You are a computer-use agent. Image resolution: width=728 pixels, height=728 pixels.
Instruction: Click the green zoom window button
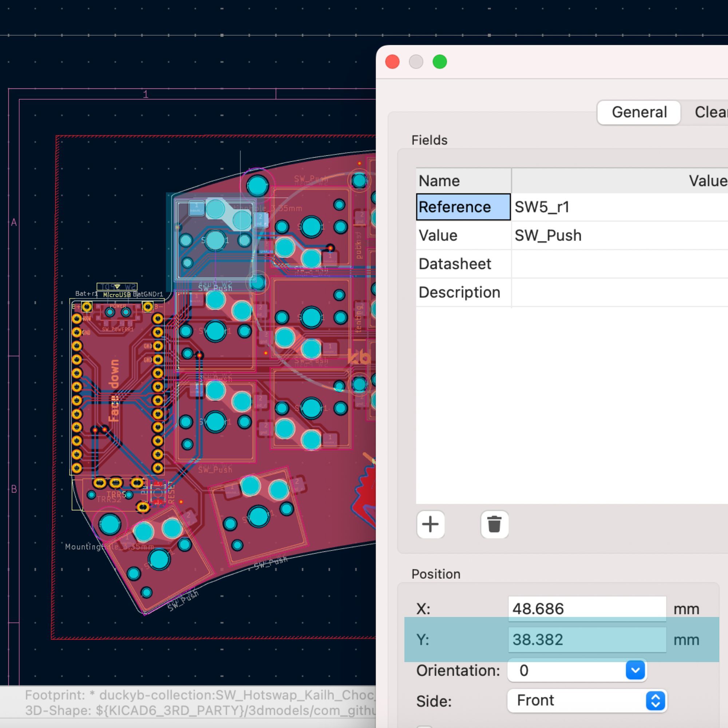pyautogui.click(x=440, y=62)
